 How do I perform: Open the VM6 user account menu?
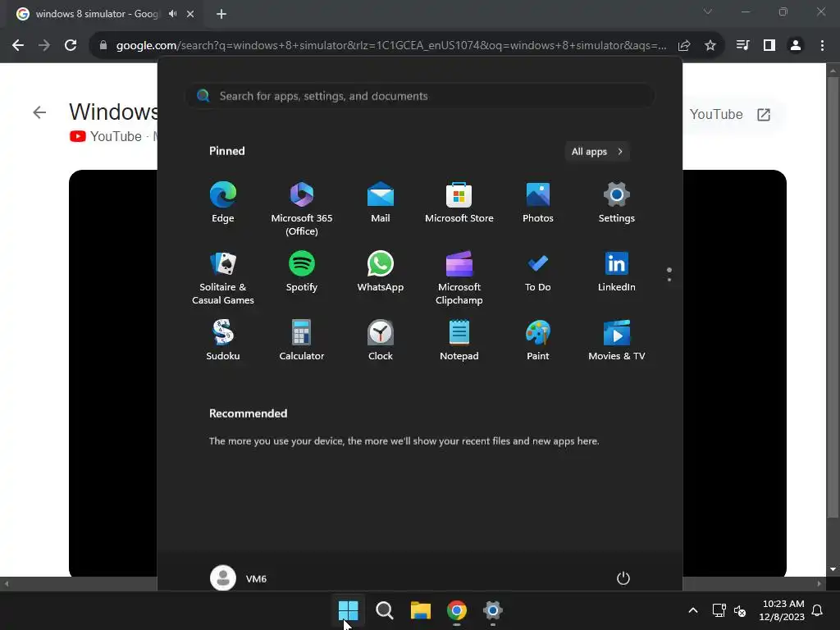pos(239,578)
